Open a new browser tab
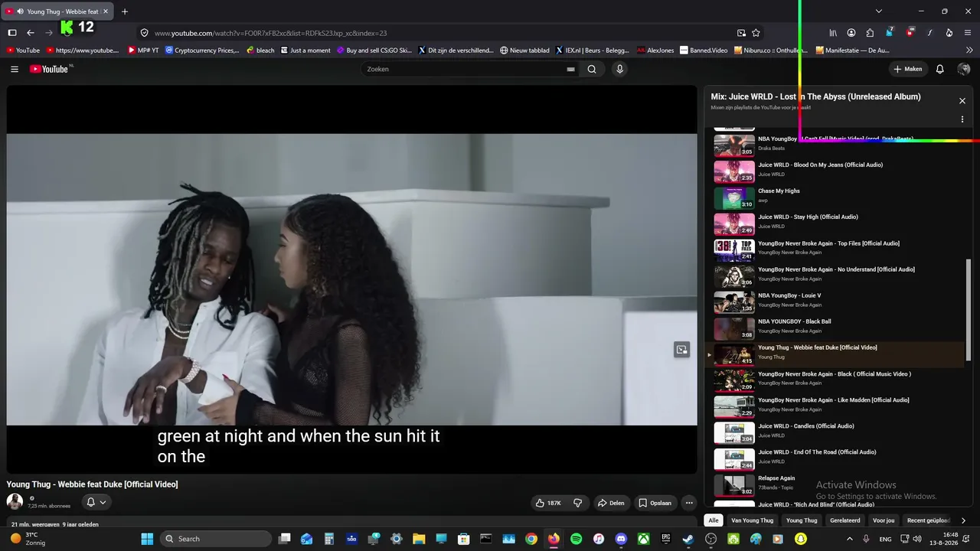The image size is (980, 551). click(125, 11)
